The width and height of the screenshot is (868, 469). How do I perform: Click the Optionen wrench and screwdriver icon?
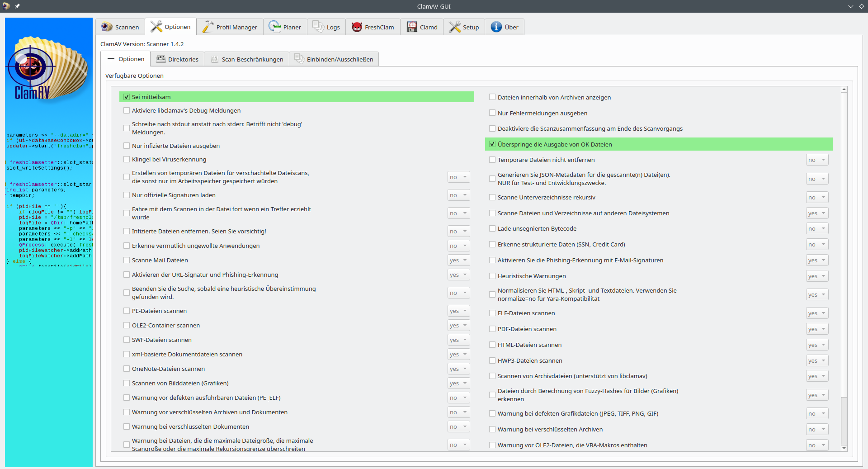pyautogui.click(x=156, y=27)
